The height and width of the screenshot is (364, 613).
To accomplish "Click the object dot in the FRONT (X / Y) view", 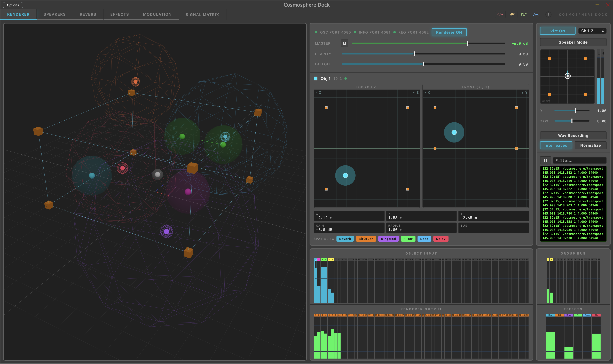I will point(454,132).
